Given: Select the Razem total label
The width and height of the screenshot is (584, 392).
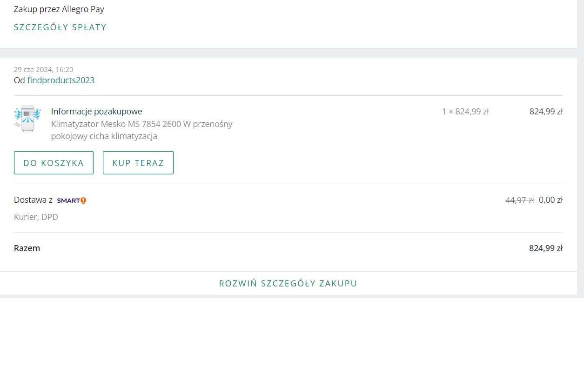Looking at the screenshot, I should (x=27, y=248).
